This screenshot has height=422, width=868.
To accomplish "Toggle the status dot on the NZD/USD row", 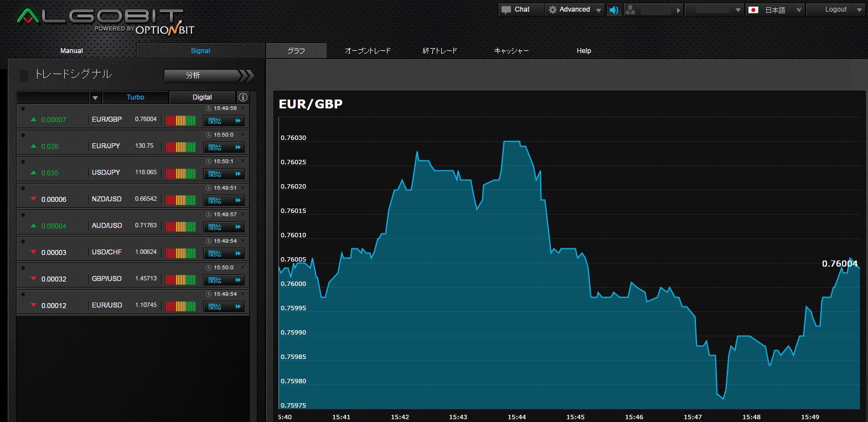I will tap(23, 188).
